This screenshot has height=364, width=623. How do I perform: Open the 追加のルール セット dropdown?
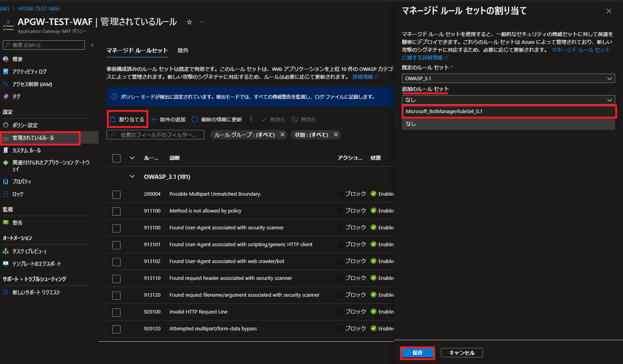point(508,100)
